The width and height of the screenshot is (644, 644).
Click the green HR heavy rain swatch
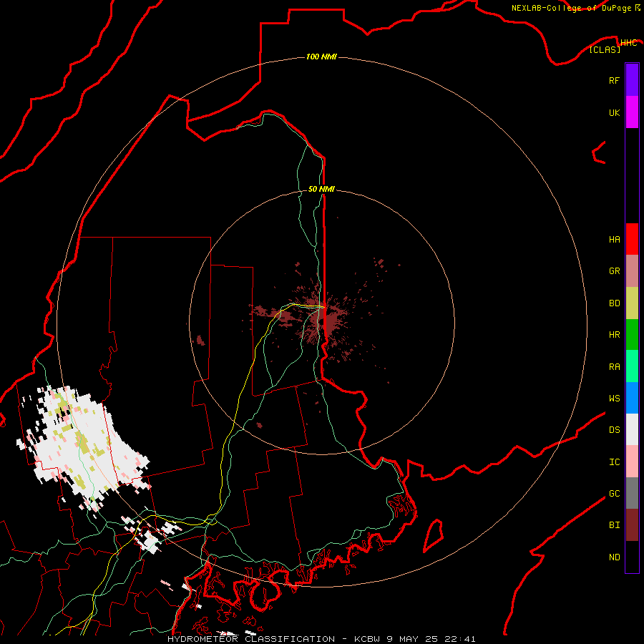point(632,335)
